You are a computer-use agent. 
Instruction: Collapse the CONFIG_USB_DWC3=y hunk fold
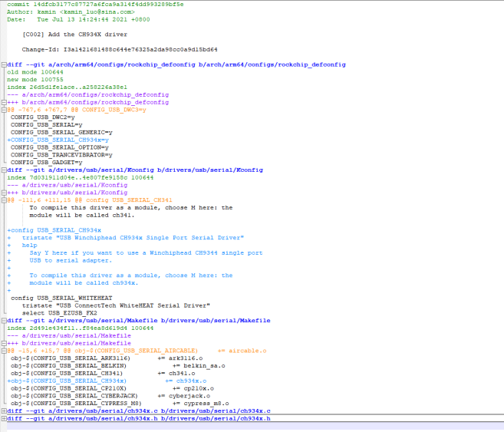tap(4, 110)
